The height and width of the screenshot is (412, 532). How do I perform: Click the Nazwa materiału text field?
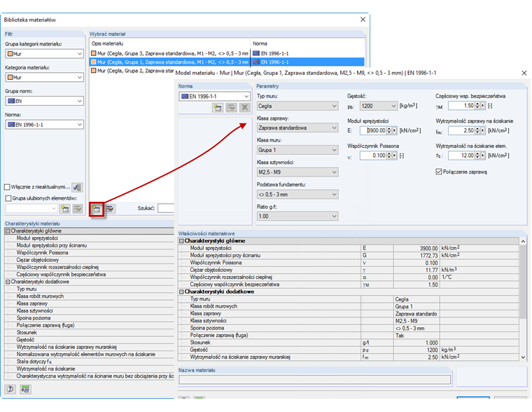[x=314, y=380]
